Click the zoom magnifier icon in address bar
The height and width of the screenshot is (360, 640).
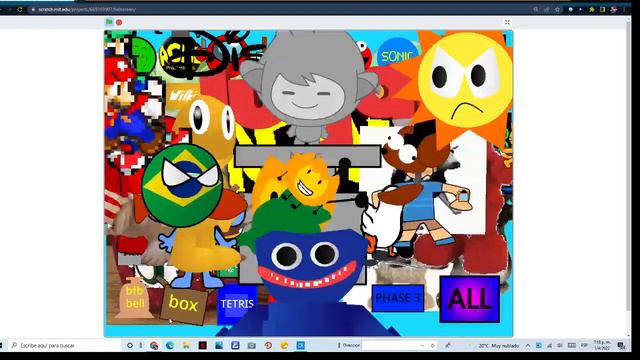click(536, 9)
